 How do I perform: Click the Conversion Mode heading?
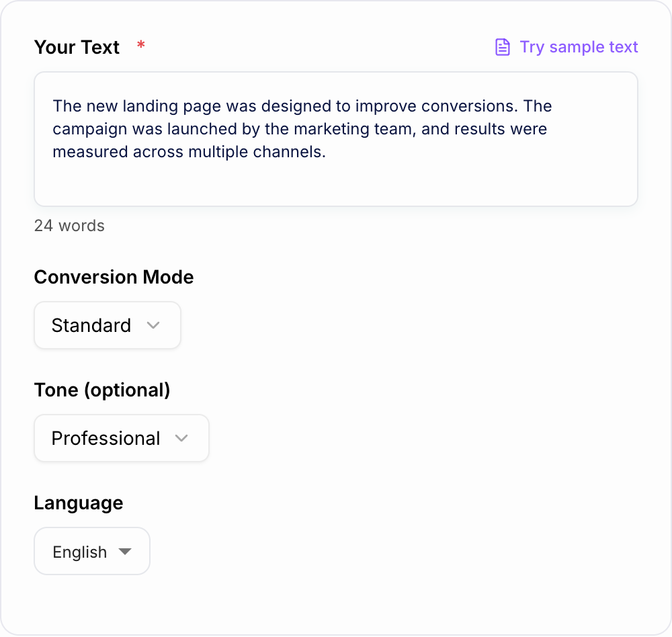(114, 277)
